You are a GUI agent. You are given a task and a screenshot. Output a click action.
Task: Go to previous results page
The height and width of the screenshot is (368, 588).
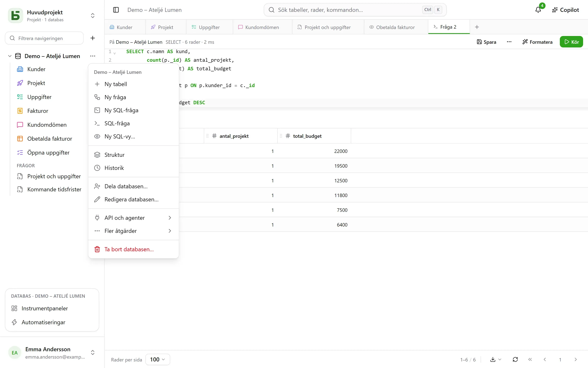tap(545, 359)
